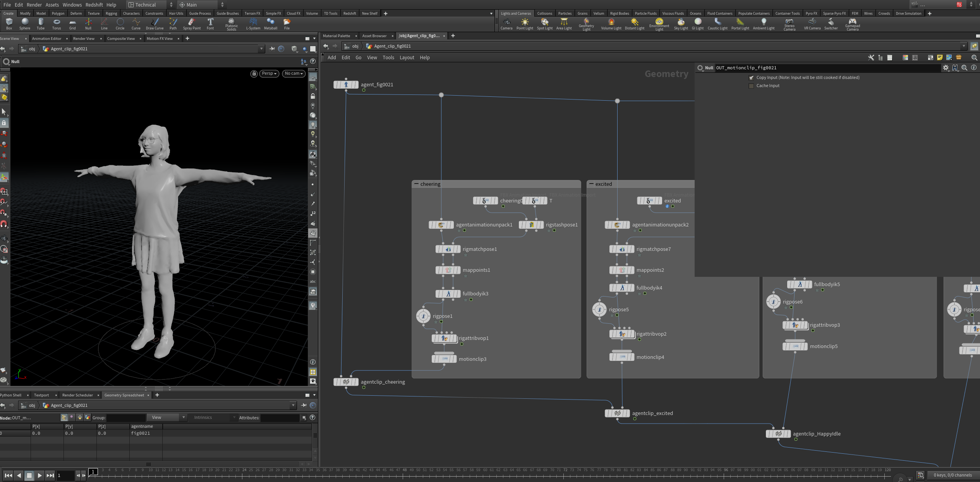Toggle the camera lock in the viewport
The width and height of the screenshot is (980, 482).
pyautogui.click(x=254, y=74)
